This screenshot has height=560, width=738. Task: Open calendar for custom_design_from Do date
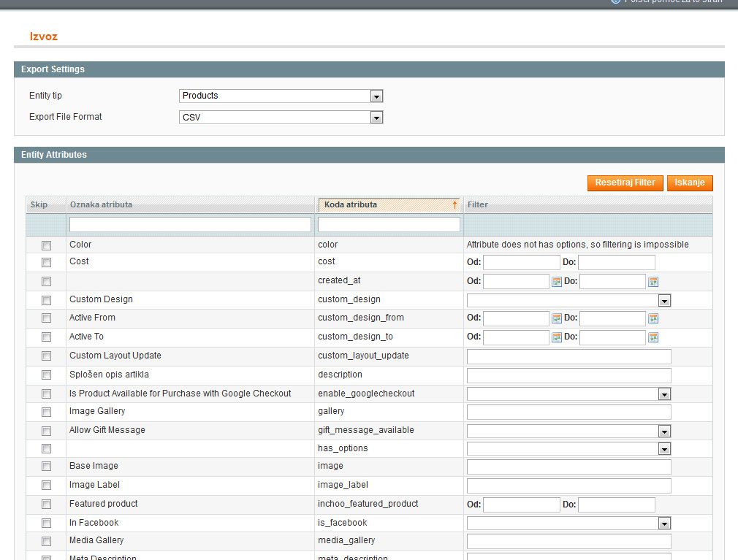point(653,318)
